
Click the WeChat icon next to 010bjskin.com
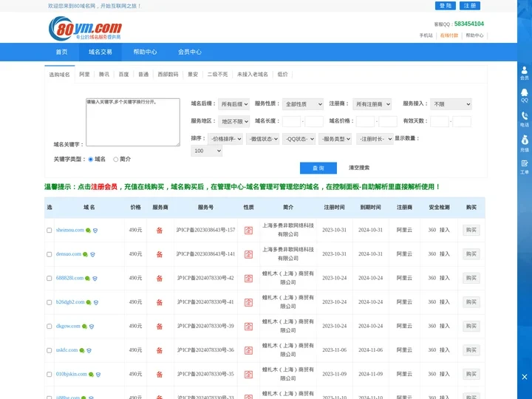point(91,375)
